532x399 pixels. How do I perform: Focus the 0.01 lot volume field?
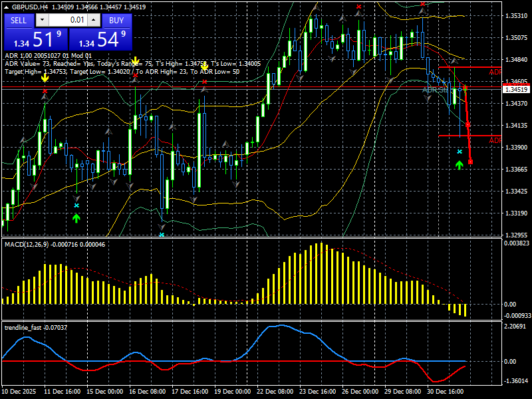click(68, 20)
